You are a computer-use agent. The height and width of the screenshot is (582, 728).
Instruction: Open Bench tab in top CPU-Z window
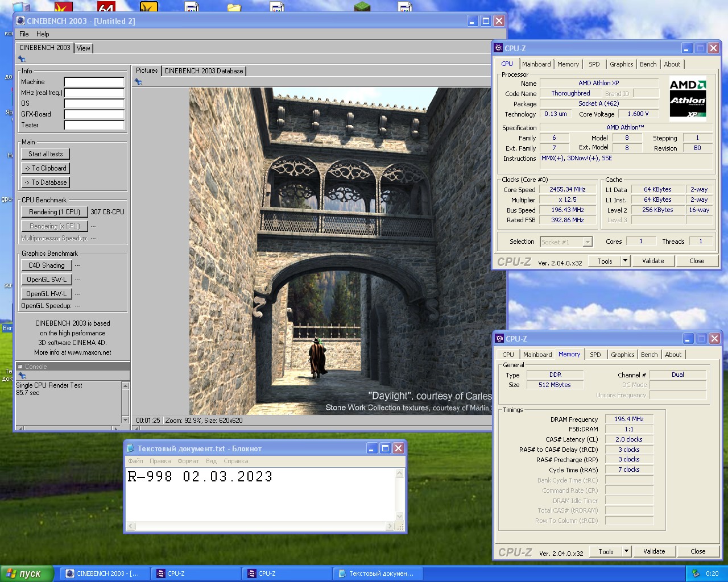point(648,64)
